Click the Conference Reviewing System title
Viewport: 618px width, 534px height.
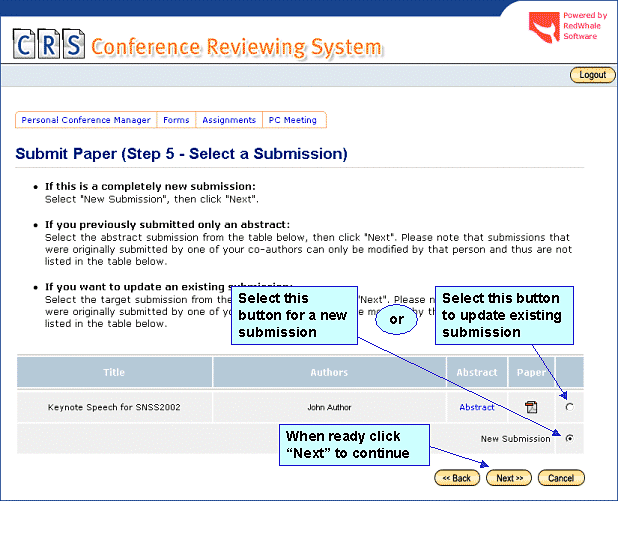[x=236, y=47]
